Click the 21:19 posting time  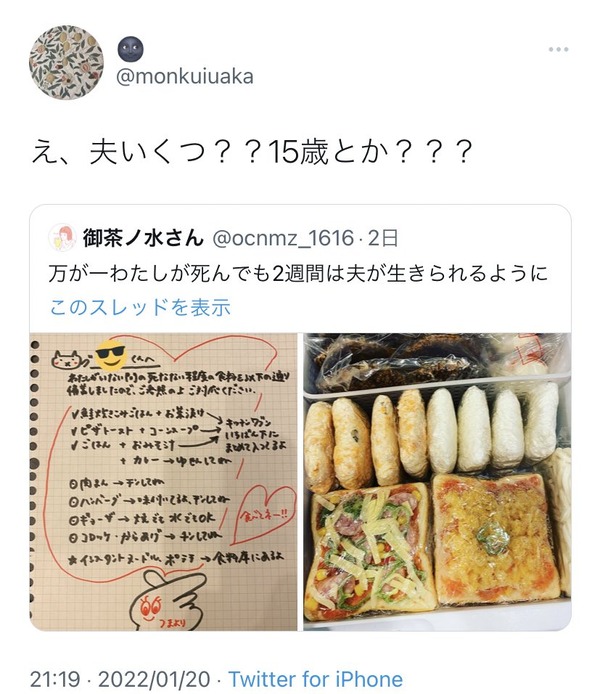tap(55, 679)
